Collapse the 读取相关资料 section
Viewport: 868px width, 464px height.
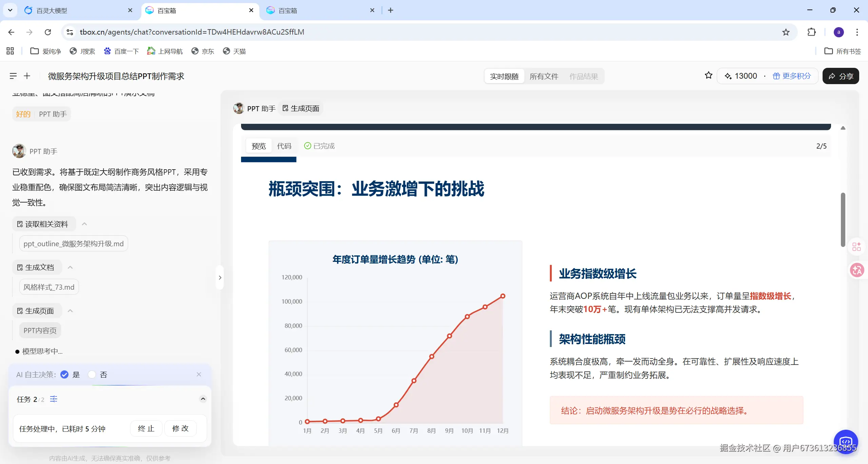tap(84, 224)
